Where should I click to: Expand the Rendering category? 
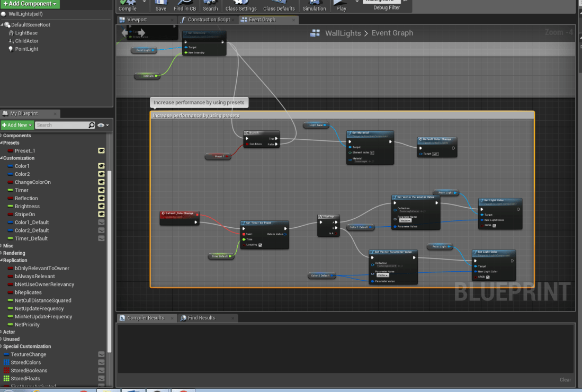click(x=14, y=253)
